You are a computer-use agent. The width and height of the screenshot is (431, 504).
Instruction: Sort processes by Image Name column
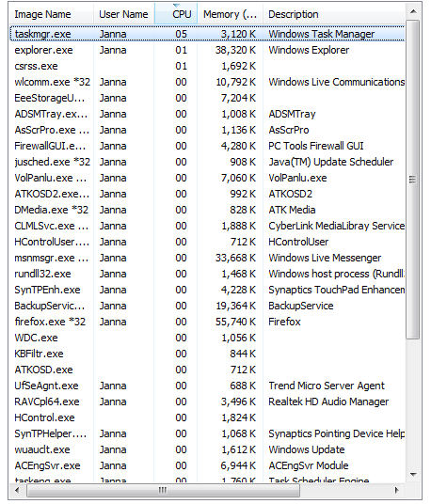tap(52, 14)
